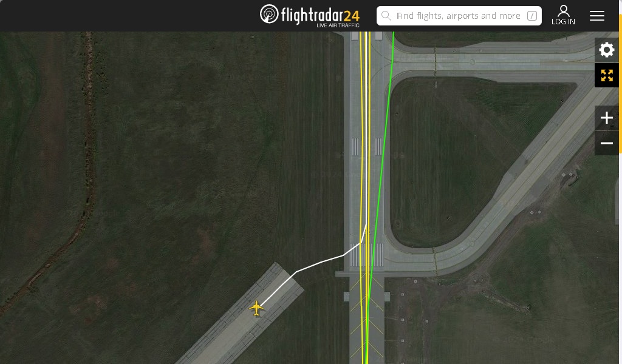Click the white flight trail line

[320, 263]
